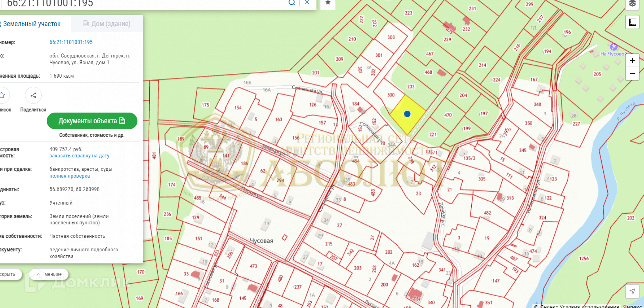Viewport: 644px width, 308px height.
Task: Select parcel 204 on the map
Action: click(x=463, y=96)
